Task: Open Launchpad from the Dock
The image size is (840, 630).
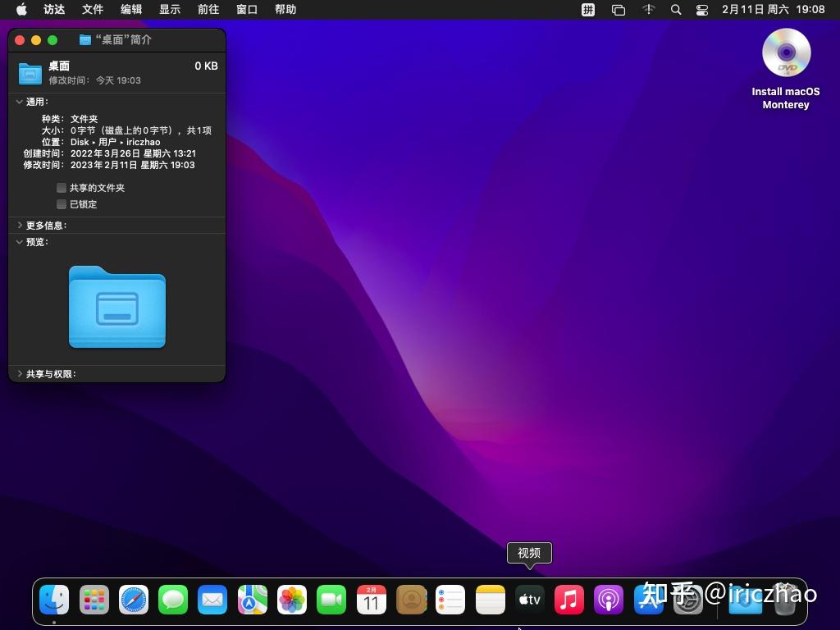Action: click(94, 600)
